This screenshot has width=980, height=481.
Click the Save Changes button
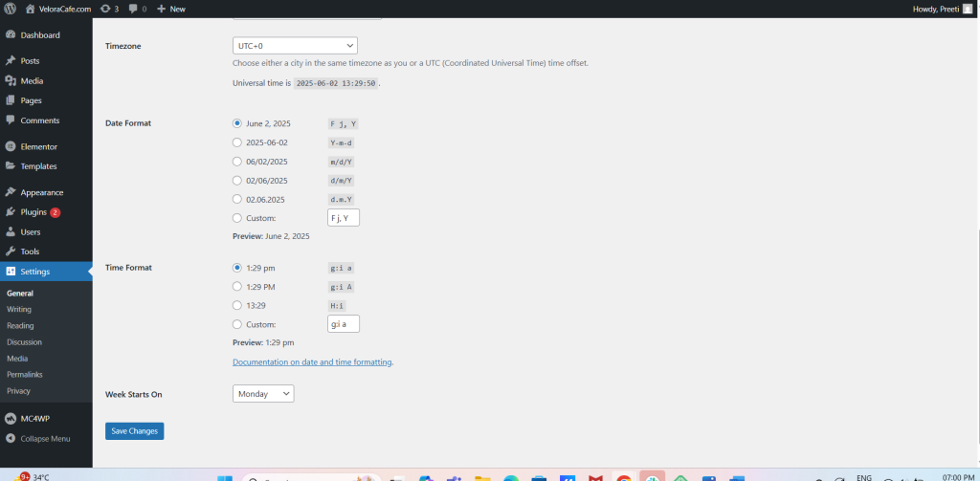[134, 431]
